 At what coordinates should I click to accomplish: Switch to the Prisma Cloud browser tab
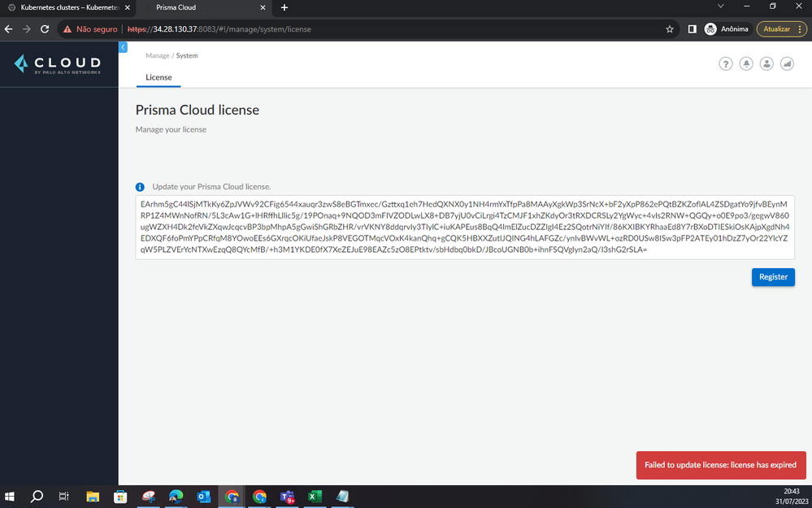click(x=203, y=7)
